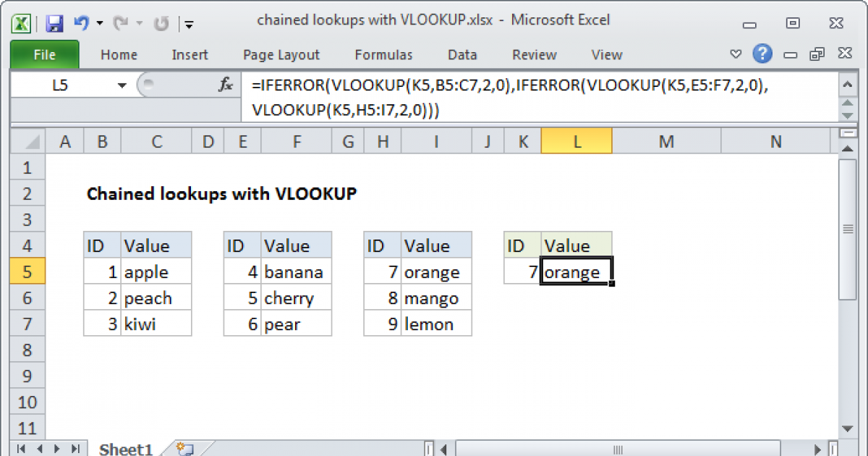The width and height of the screenshot is (868, 456).
Task: Open the Undo history dropdown arrow
Action: tap(99, 24)
